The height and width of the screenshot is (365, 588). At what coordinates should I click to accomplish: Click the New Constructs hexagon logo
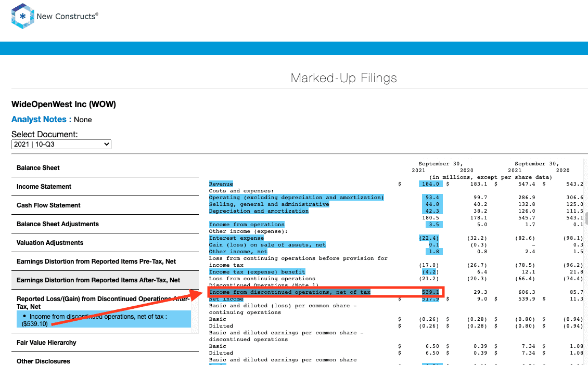point(22,16)
